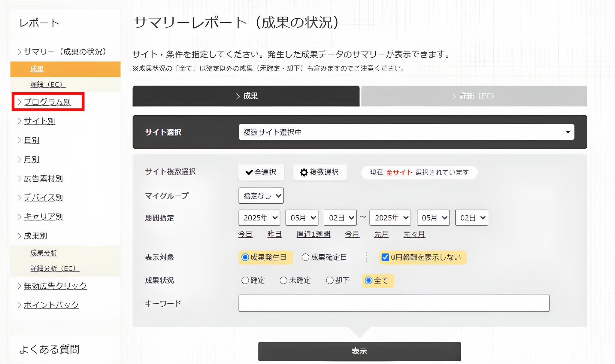Open the start month 05月 dropdown

(301, 217)
